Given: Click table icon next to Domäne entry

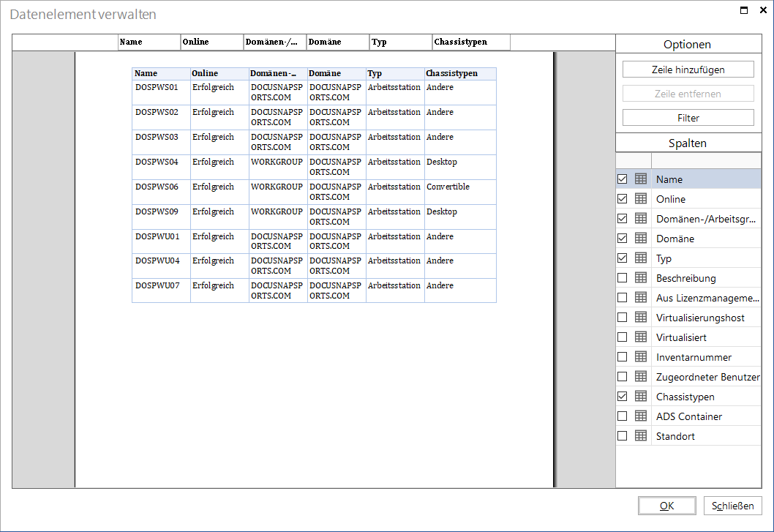Looking at the screenshot, I should pyautogui.click(x=640, y=238).
